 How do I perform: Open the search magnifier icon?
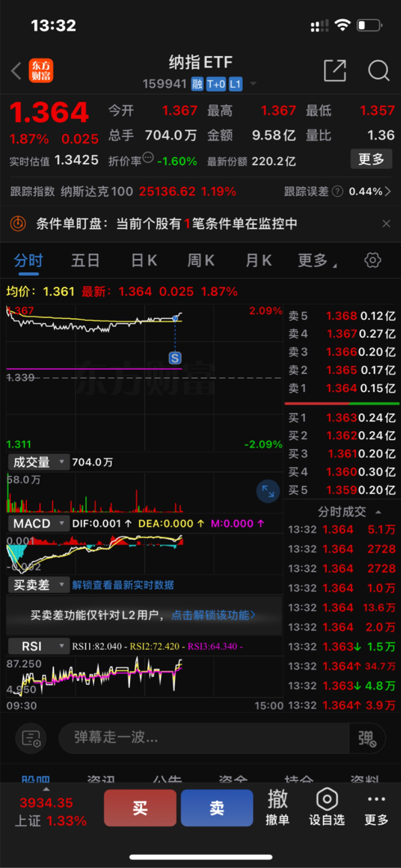tap(379, 70)
